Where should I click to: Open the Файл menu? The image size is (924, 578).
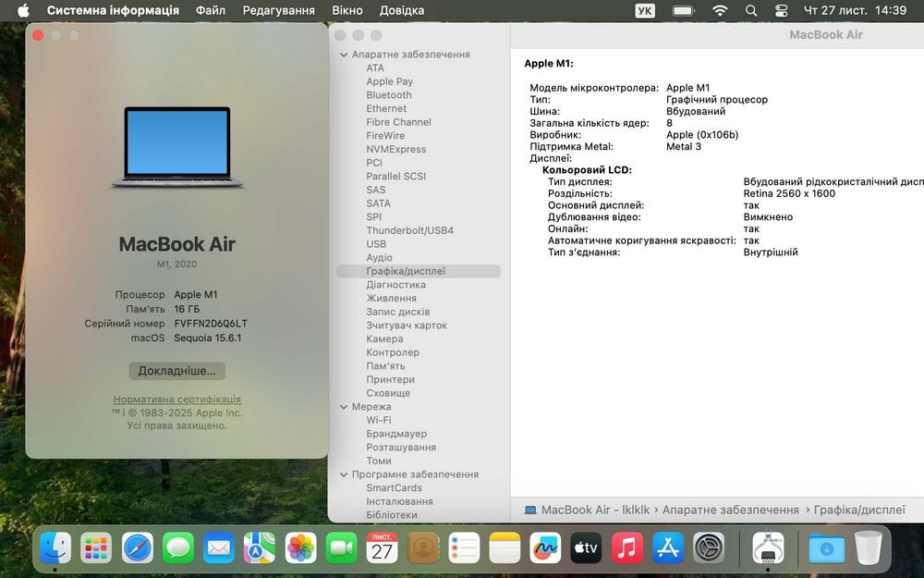pos(211,10)
